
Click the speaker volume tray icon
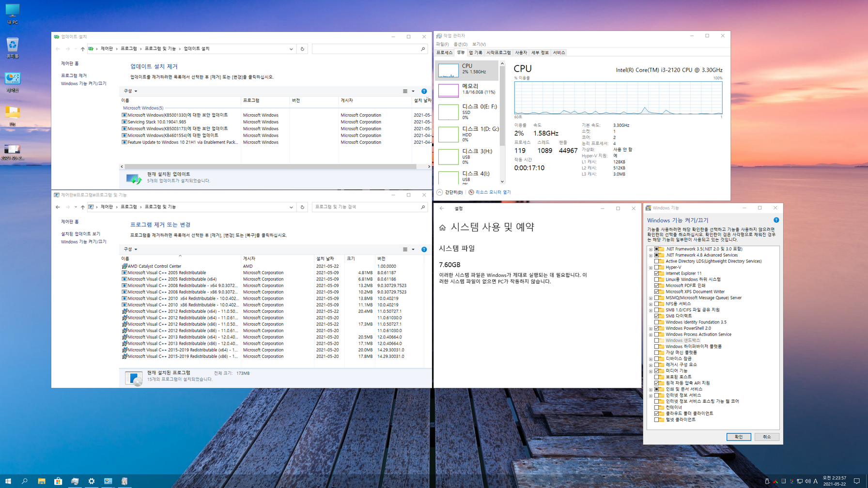click(x=807, y=481)
